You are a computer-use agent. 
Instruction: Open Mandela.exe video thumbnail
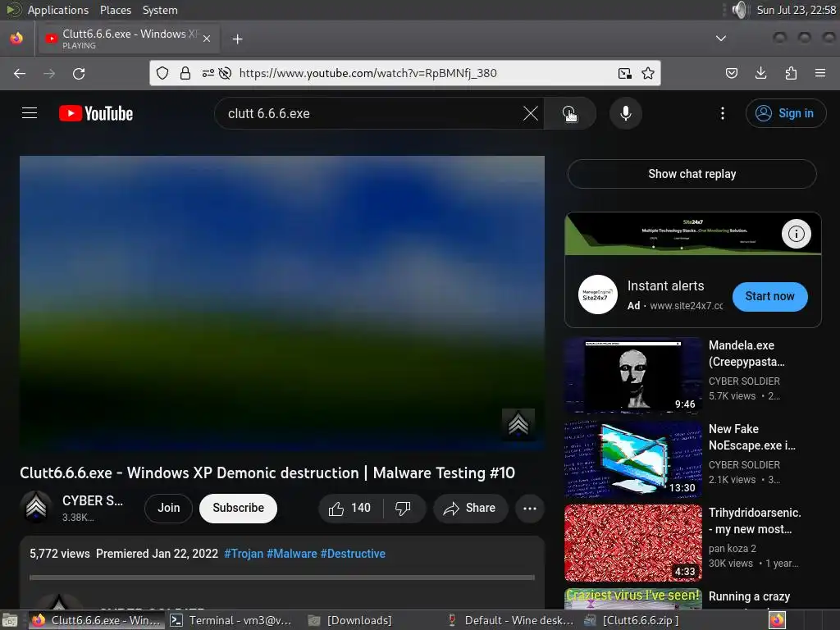[633, 374]
